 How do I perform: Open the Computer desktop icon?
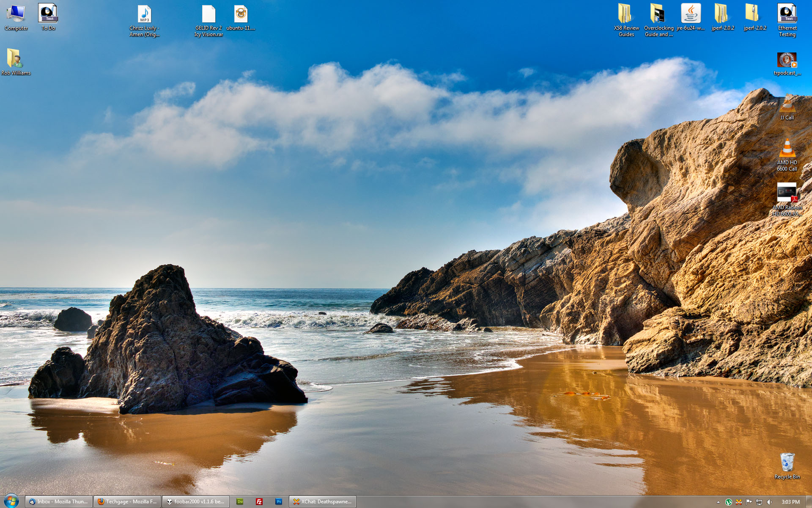tap(16, 14)
